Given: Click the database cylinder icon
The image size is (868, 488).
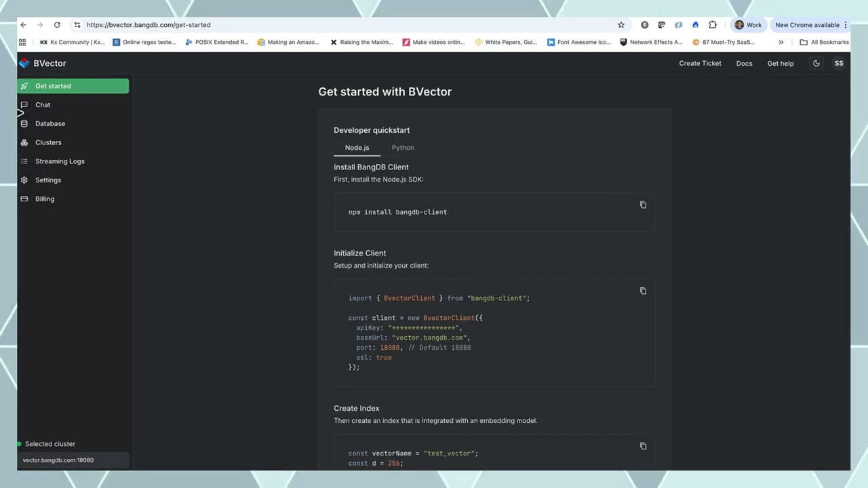Looking at the screenshot, I should point(24,124).
